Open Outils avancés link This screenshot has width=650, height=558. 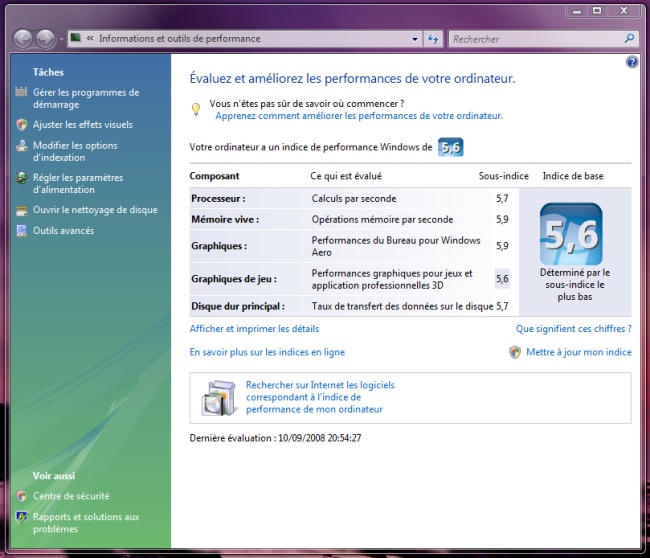tap(63, 230)
